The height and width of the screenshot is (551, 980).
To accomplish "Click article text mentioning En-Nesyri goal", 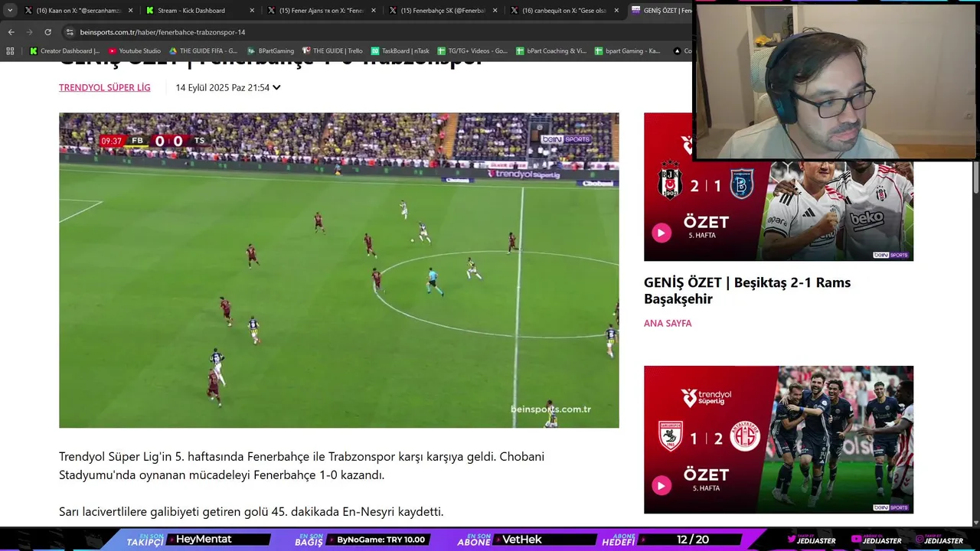I will (x=251, y=511).
